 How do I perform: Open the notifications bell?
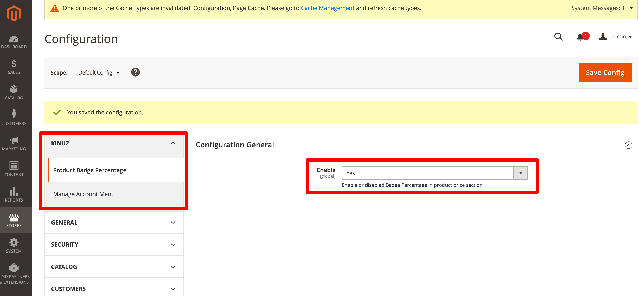click(580, 37)
